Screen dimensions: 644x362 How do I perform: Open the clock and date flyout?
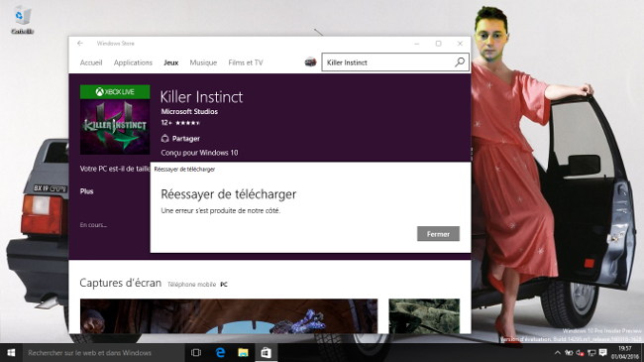[624, 352]
